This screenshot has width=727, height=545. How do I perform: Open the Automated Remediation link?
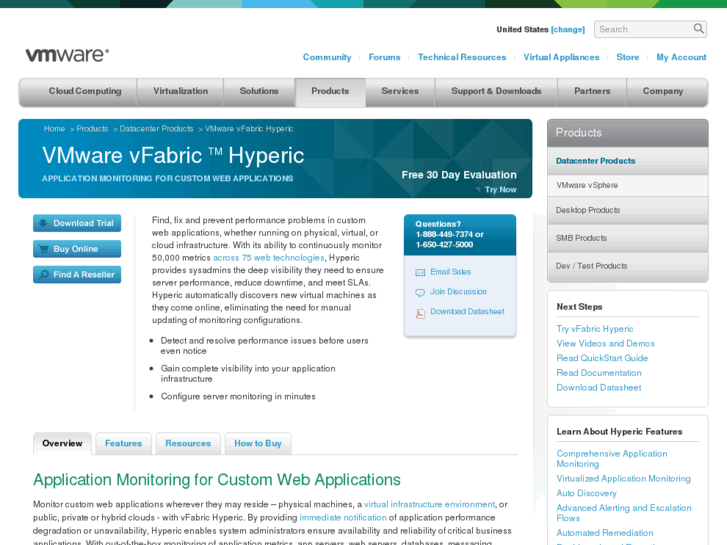605,533
